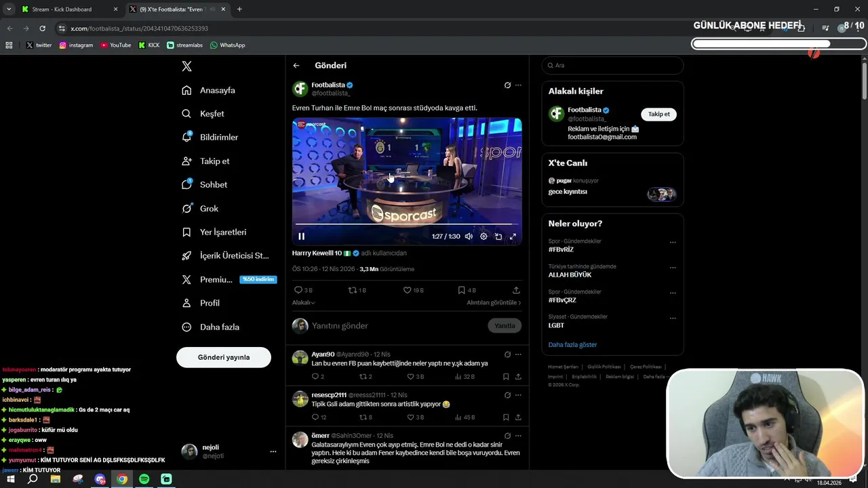Bookmark the main post (4 B)
The height and width of the screenshot is (488, 868).
(467, 290)
